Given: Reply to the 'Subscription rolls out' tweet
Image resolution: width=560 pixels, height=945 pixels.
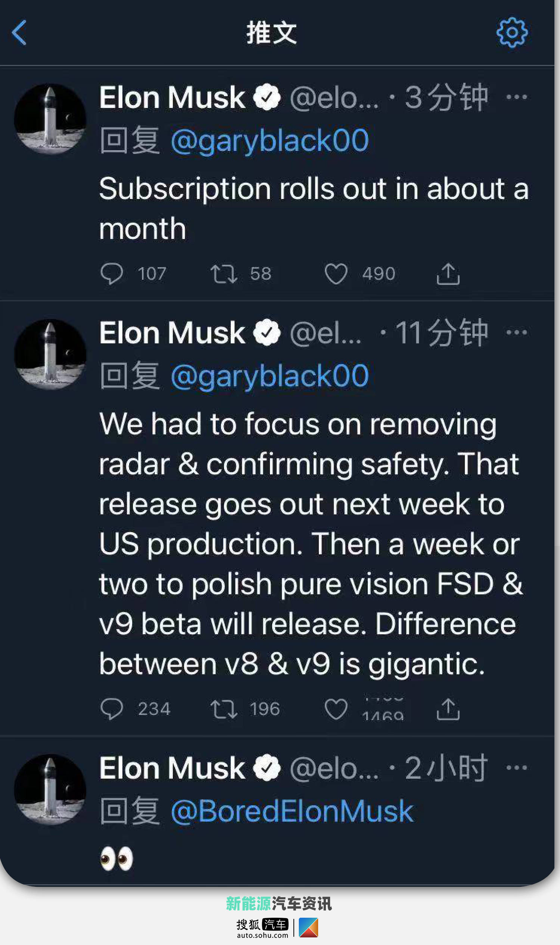Looking at the screenshot, I should [x=112, y=274].
